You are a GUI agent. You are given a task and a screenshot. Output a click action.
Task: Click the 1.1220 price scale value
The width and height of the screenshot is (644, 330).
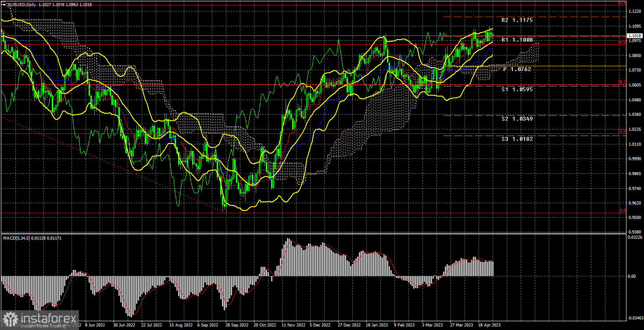[x=635, y=11]
